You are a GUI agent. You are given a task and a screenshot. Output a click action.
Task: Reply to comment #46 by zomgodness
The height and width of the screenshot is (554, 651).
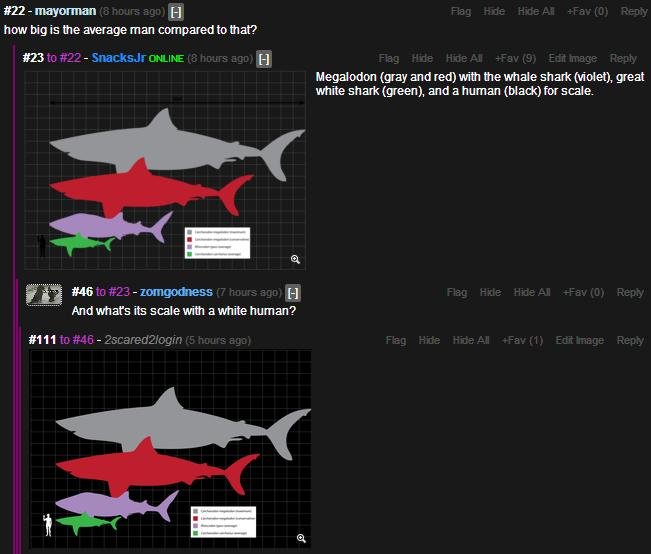(x=630, y=292)
